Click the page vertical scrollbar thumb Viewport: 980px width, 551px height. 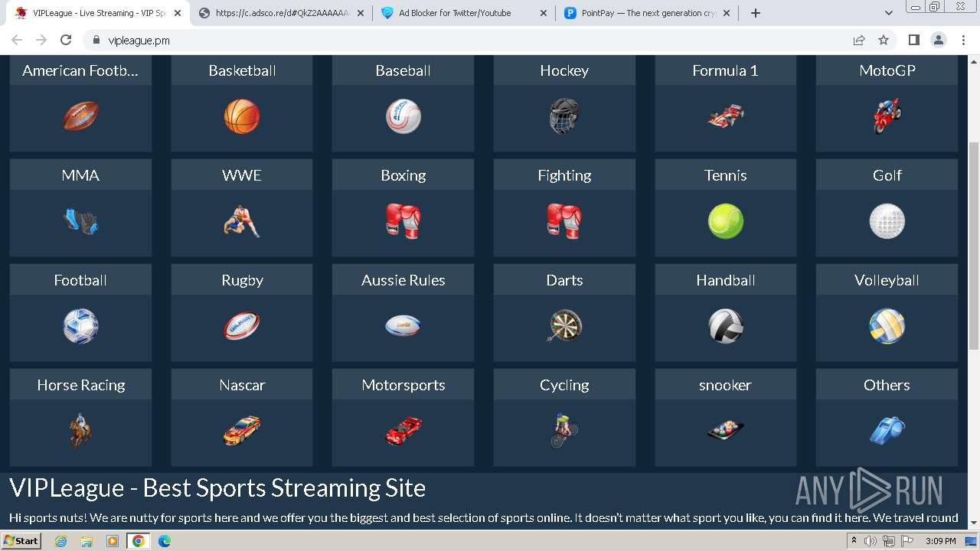(x=974, y=245)
